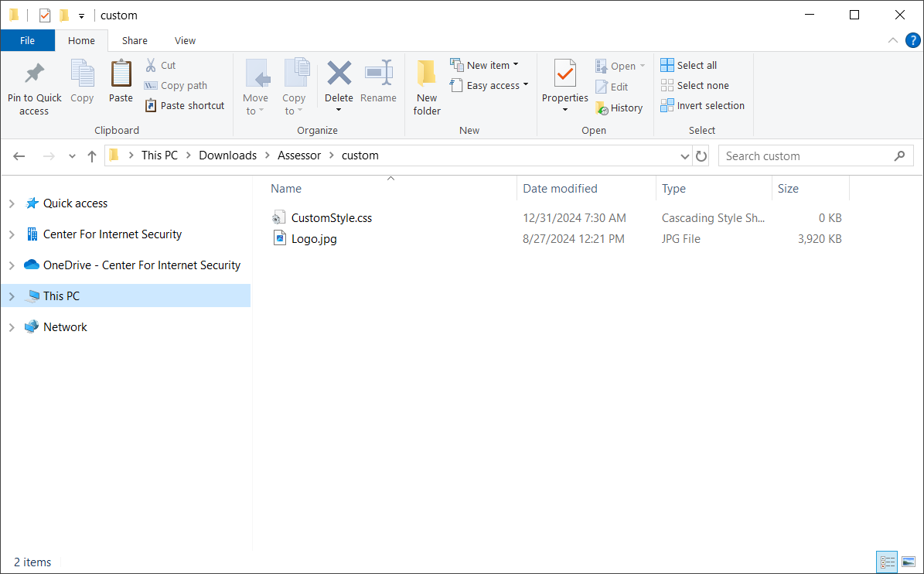Click the Paste clipboard icon
This screenshot has height=574, width=924.
[x=121, y=74]
